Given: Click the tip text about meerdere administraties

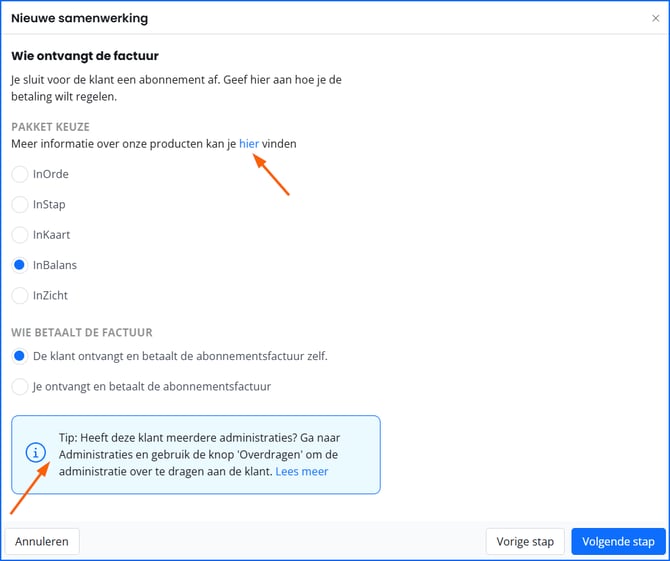Looking at the screenshot, I should click(x=200, y=455).
